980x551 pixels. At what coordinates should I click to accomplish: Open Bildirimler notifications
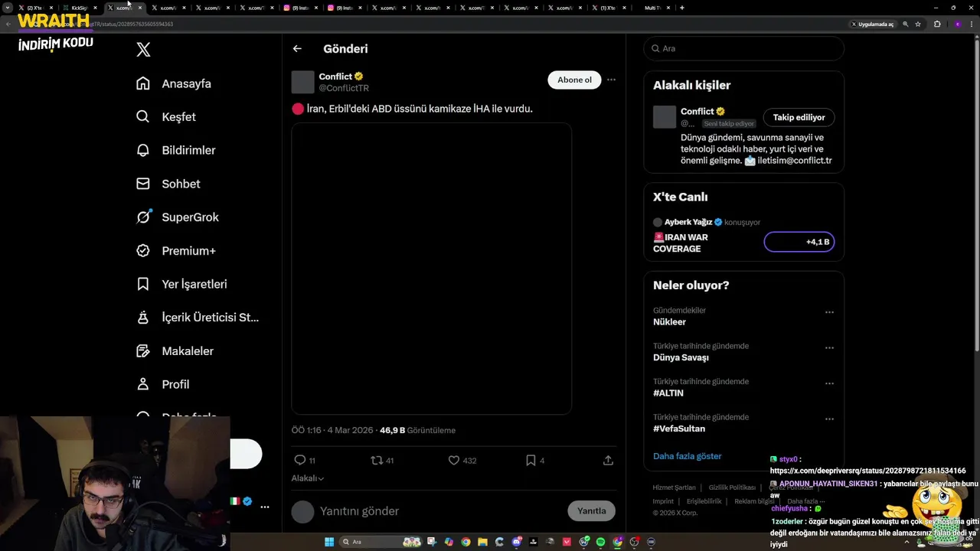[x=176, y=150]
